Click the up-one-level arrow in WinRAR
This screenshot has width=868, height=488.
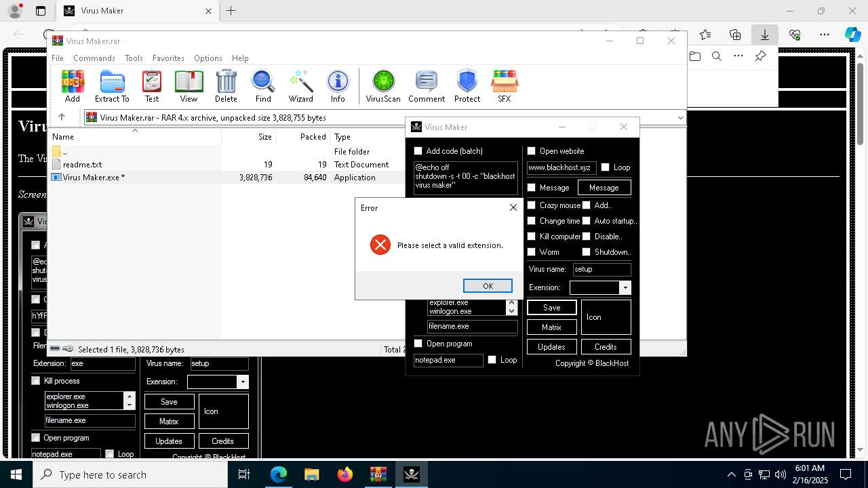coord(61,117)
